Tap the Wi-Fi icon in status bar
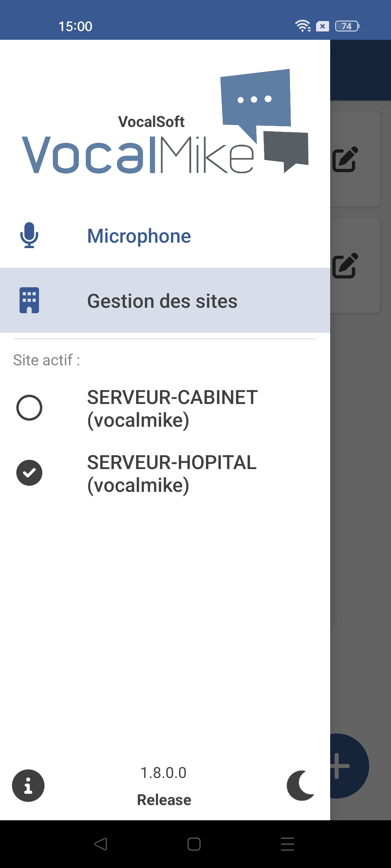This screenshot has width=391, height=868. coord(302,26)
